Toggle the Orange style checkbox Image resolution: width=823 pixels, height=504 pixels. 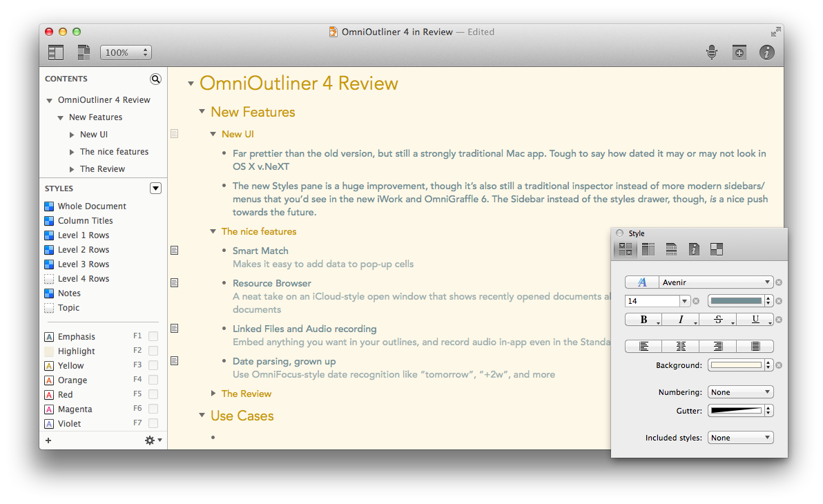153,380
